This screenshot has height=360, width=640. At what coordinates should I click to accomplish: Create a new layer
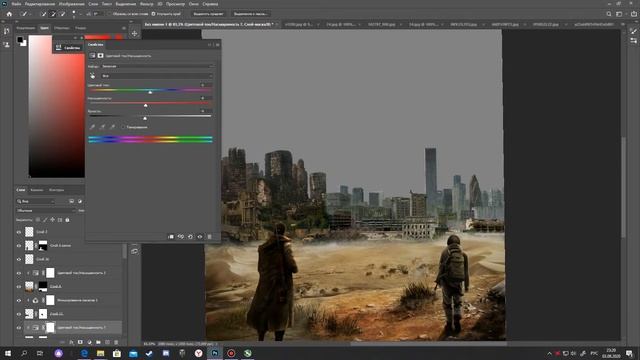(107, 342)
